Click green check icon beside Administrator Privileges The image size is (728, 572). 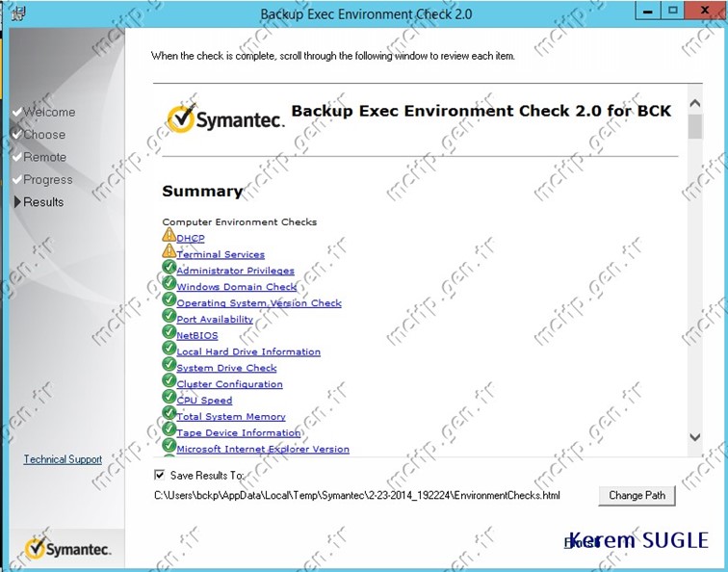[169, 267]
